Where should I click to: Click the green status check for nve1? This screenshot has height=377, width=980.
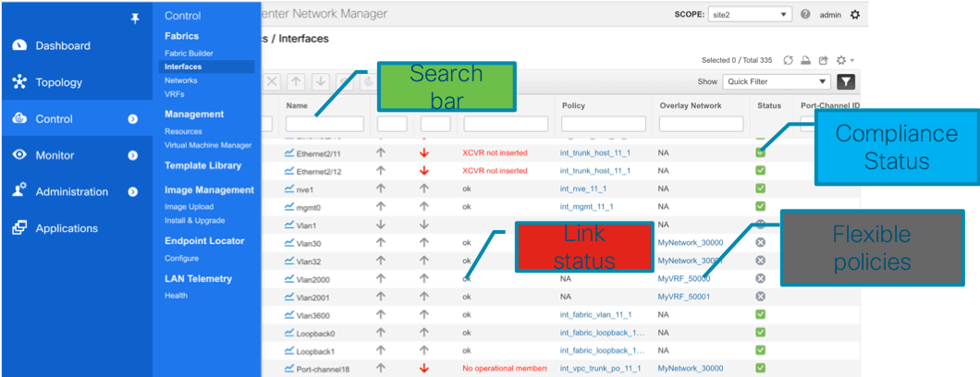[761, 188]
